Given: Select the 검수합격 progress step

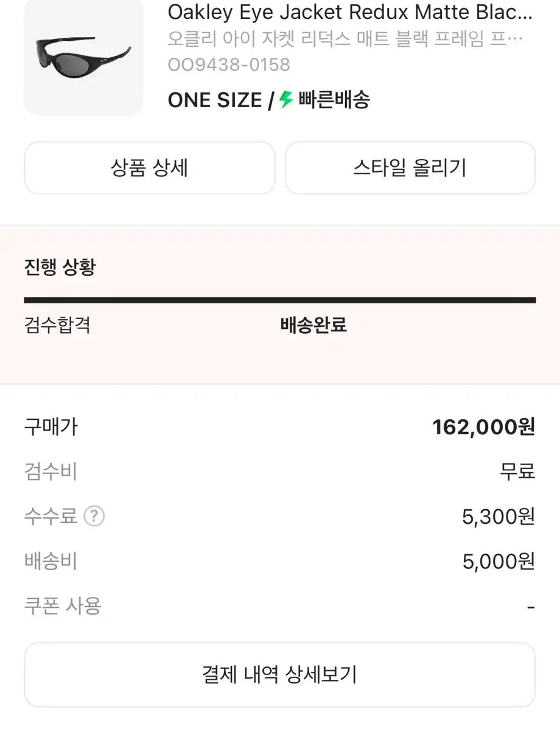Looking at the screenshot, I should (x=57, y=325).
